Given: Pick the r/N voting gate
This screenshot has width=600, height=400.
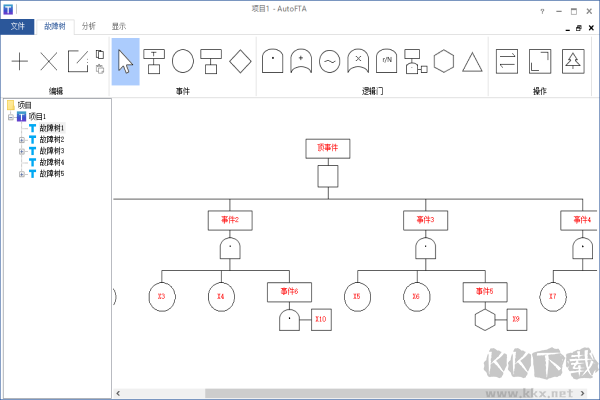Looking at the screenshot, I should pos(387,61).
